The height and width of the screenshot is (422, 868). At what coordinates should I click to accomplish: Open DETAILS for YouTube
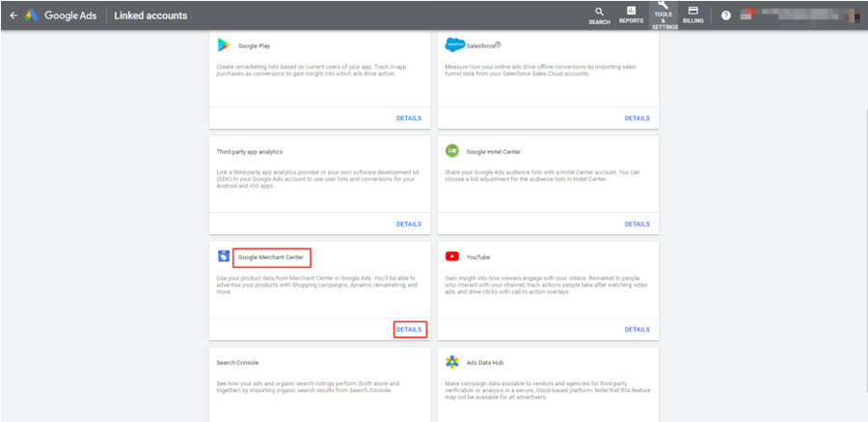pyautogui.click(x=637, y=330)
